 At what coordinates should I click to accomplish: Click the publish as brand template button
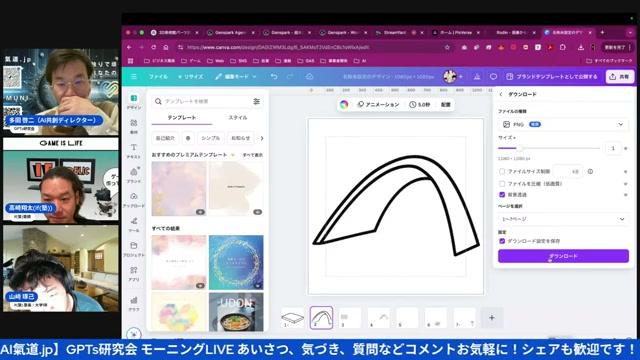point(551,77)
